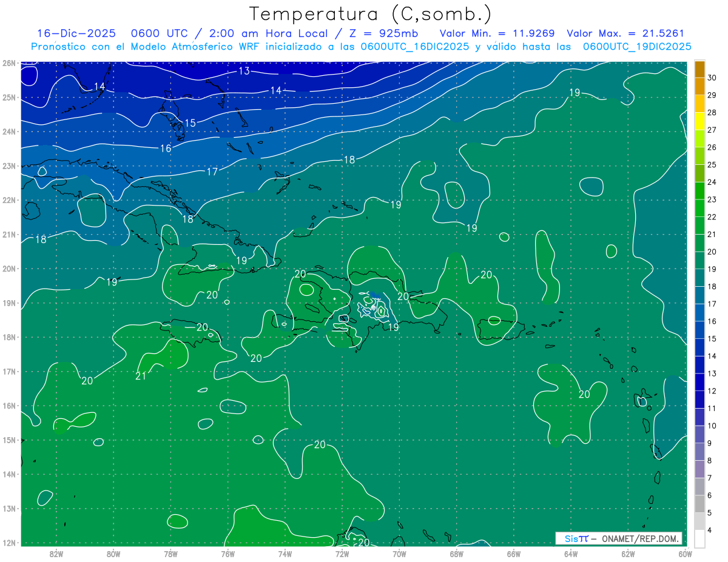Click the yellow legend band between 27 and 28
728x562 pixels.
click(x=699, y=121)
